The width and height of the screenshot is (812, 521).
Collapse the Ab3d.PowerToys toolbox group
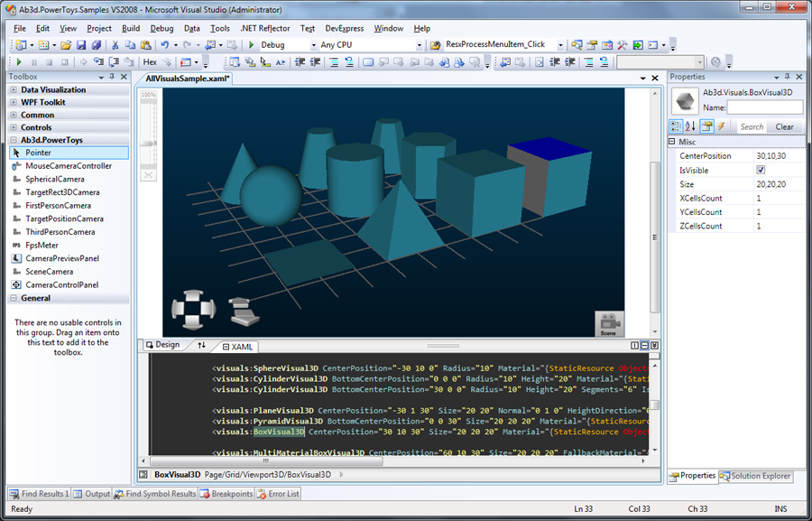coord(14,140)
